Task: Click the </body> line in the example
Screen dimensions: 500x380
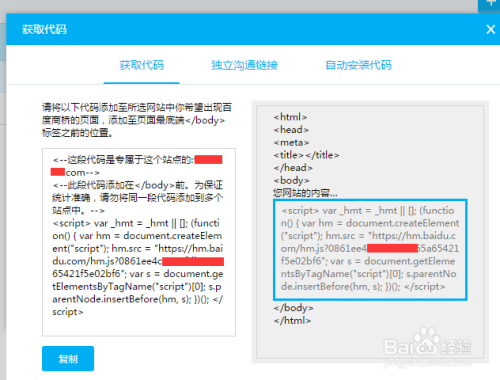Action: coord(293,308)
